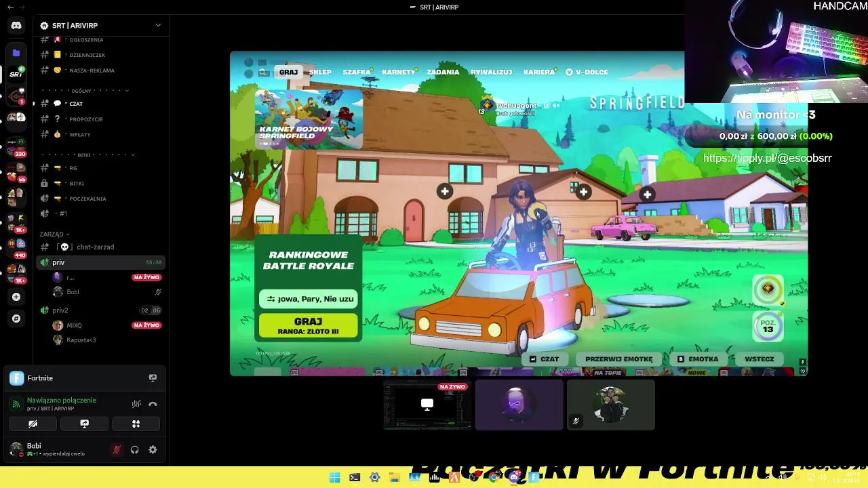The height and width of the screenshot is (488, 868).
Task: Click the POZ. 13 level badge
Action: pyautogui.click(x=768, y=327)
